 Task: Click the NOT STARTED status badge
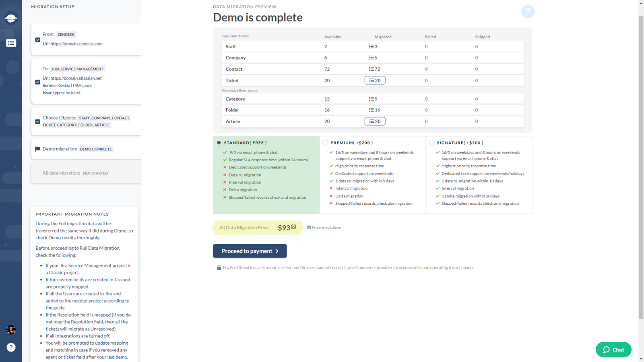click(95, 173)
